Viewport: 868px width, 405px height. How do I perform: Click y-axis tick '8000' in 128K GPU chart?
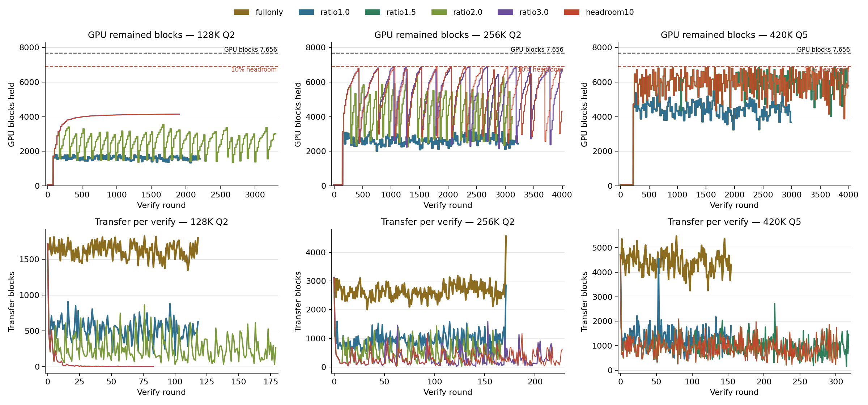[x=29, y=48]
